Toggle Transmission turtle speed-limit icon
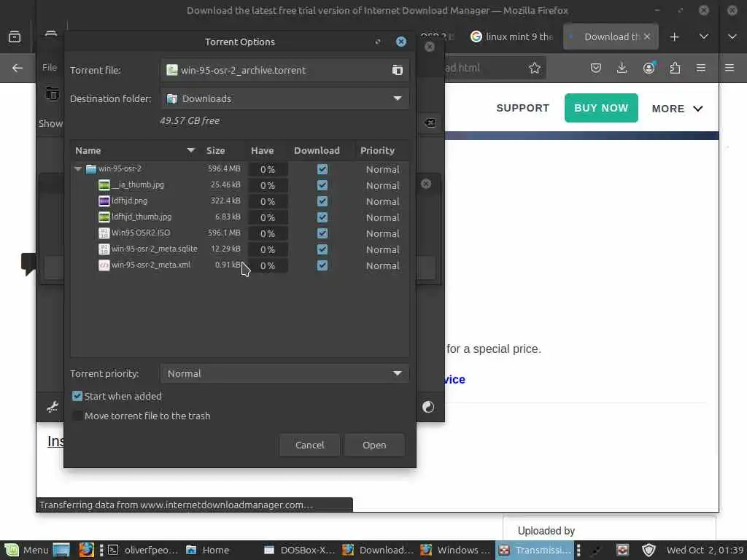This screenshot has width=747, height=560. tap(428, 407)
